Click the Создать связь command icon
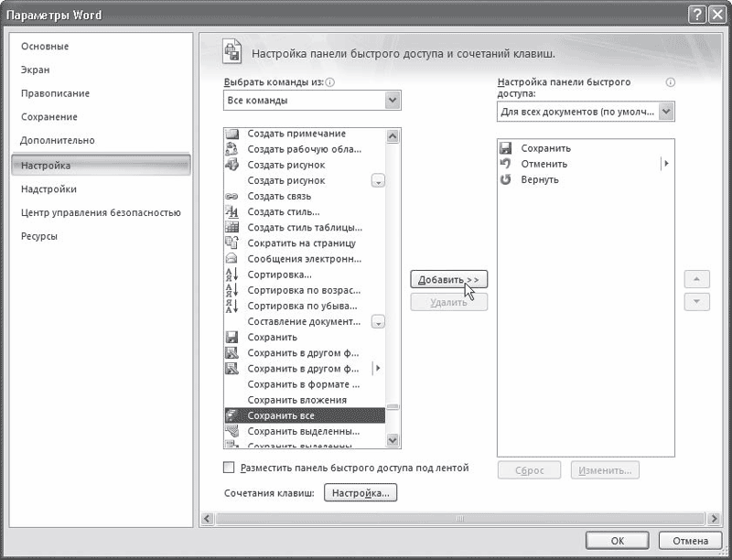The width and height of the screenshot is (732, 560). pos(231,195)
